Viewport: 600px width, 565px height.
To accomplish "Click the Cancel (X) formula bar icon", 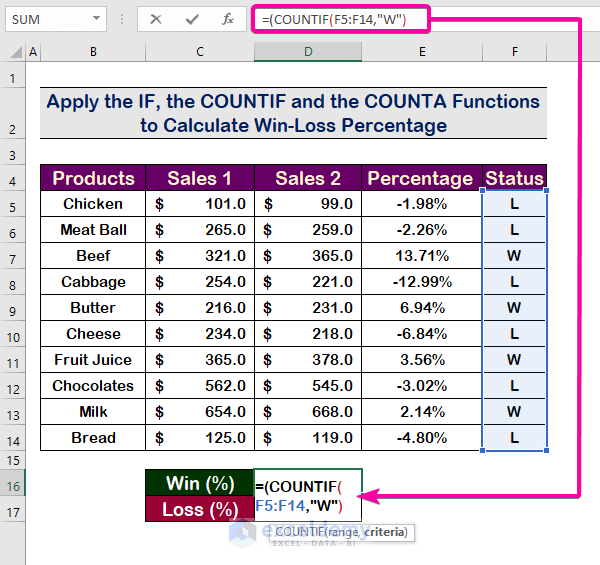I will [155, 18].
